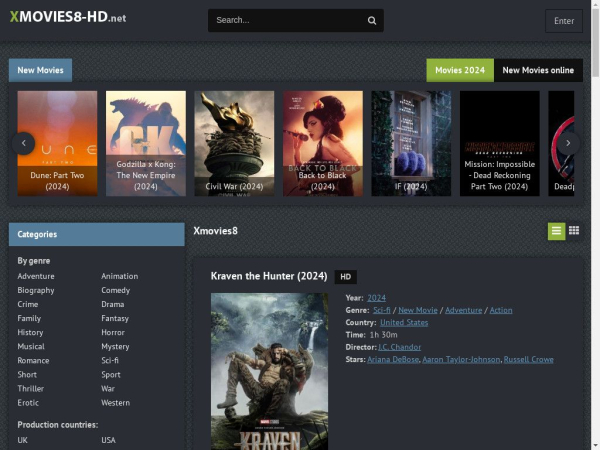Select Western genre
This screenshot has height=450, width=600.
click(116, 403)
